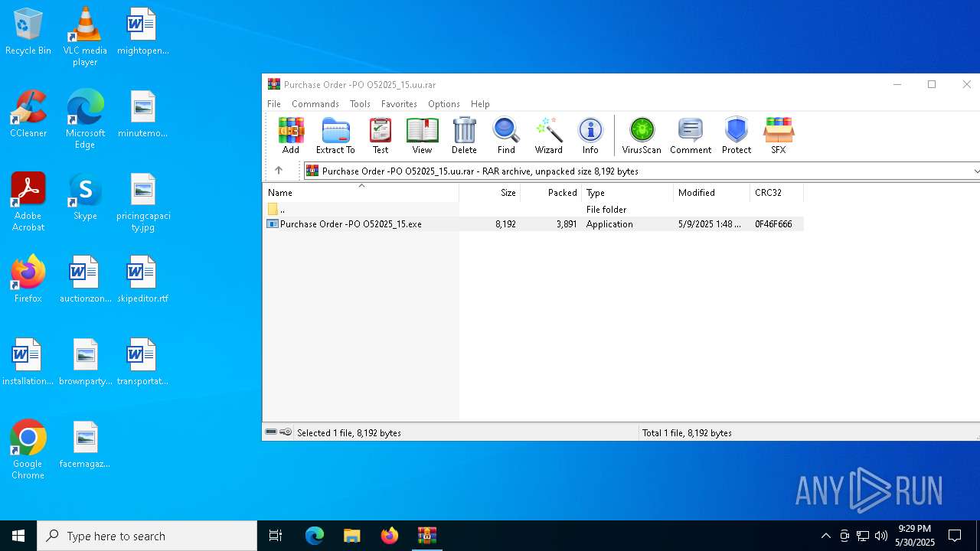The height and width of the screenshot is (551, 980).
Task: Show archive Info
Action: [x=590, y=136]
